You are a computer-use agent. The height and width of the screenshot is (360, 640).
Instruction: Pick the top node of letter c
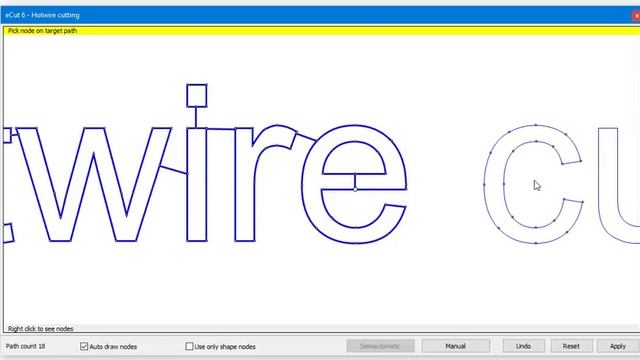pos(536,125)
